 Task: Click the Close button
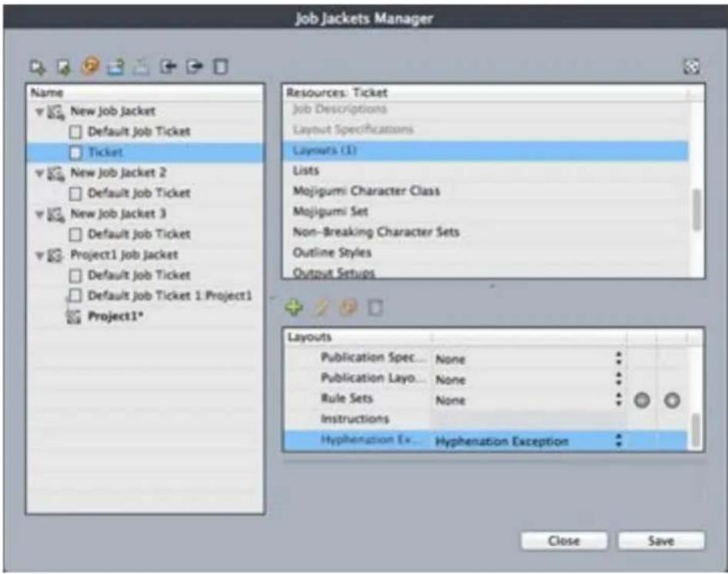[x=563, y=541]
